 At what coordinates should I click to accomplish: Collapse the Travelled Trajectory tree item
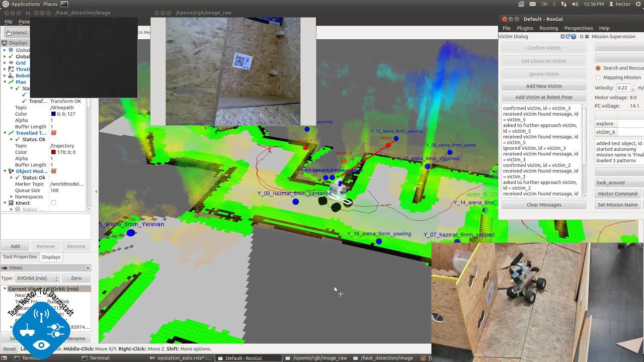pos(5,133)
